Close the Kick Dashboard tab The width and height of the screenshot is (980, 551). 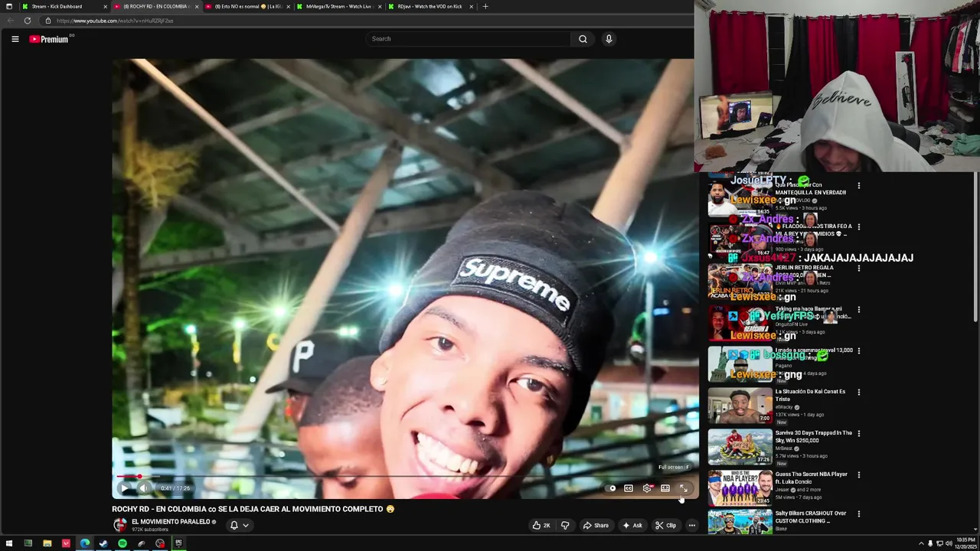click(105, 6)
